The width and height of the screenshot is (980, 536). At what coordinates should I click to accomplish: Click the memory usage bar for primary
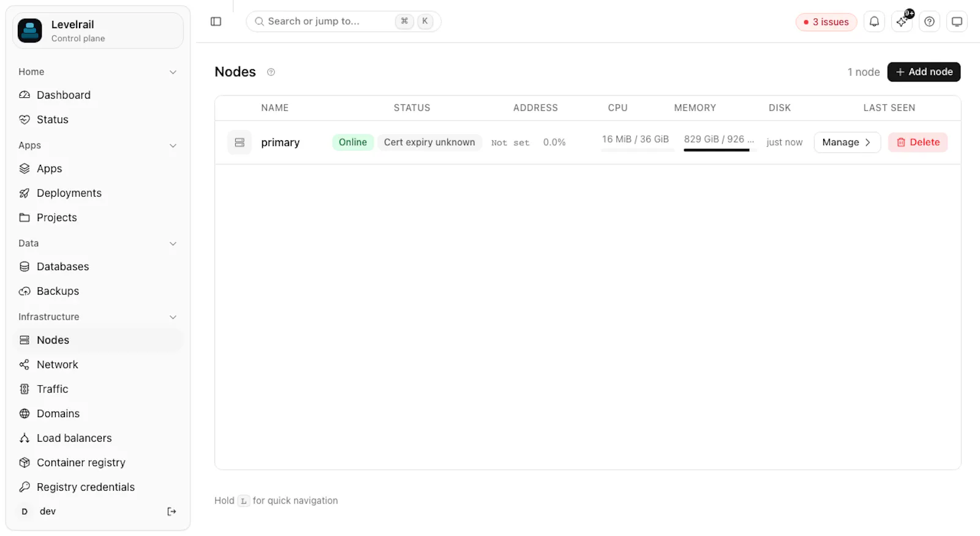[x=637, y=149]
